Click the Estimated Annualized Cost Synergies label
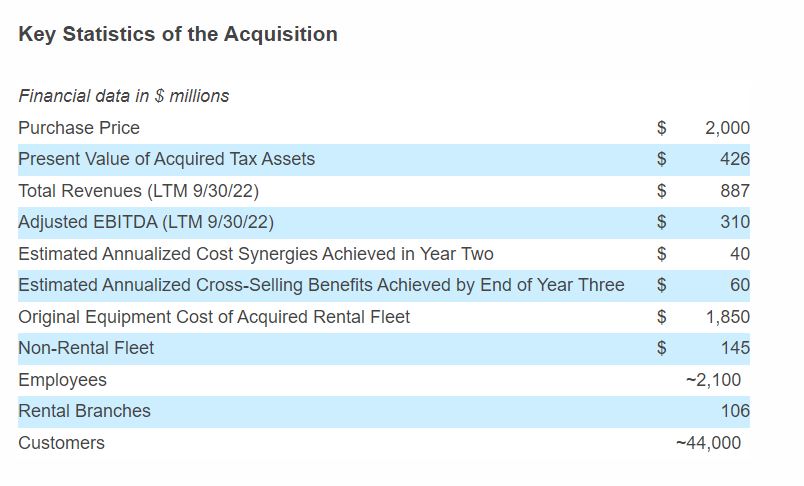804x486 pixels. tap(256, 254)
